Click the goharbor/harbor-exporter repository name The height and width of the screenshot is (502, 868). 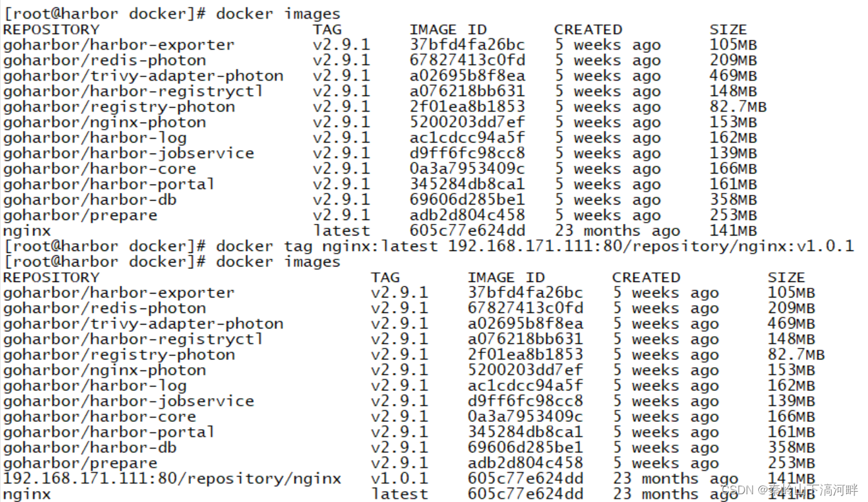click(x=119, y=45)
